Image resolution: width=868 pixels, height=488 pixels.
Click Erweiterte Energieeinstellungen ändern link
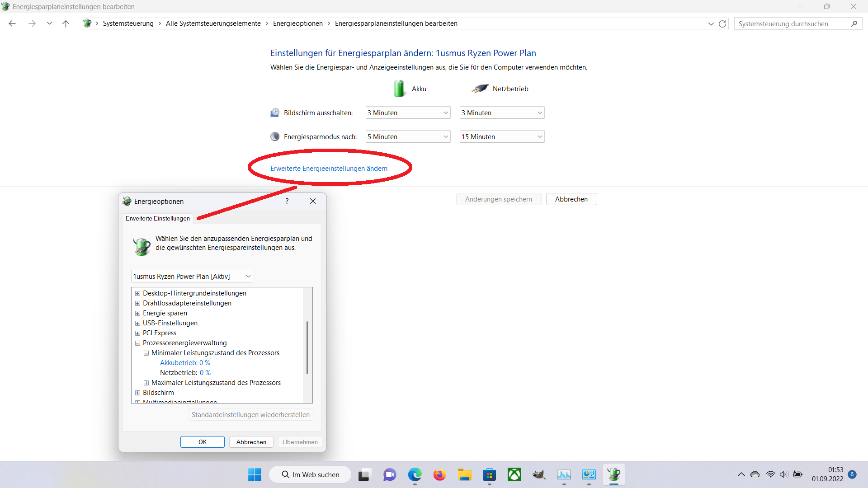point(329,168)
